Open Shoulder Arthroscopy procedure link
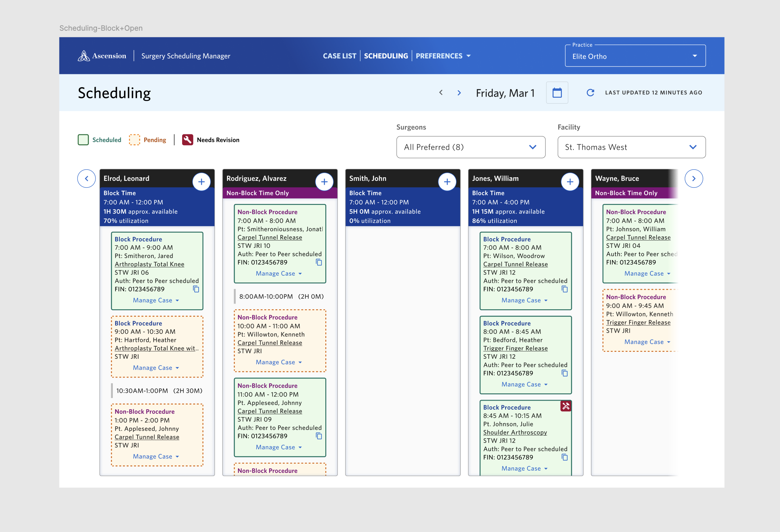Image resolution: width=780 pixels, height=532 pixels. [x=515, y=432]
